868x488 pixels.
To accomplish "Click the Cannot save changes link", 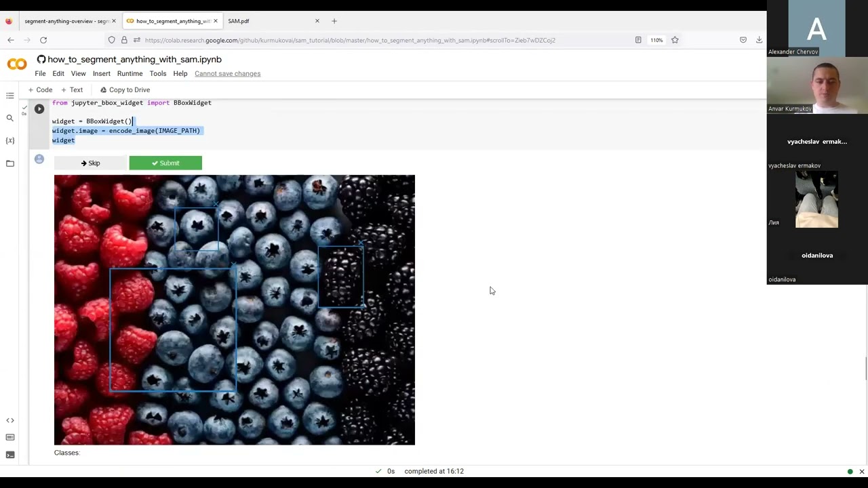I will pos(227,73).
